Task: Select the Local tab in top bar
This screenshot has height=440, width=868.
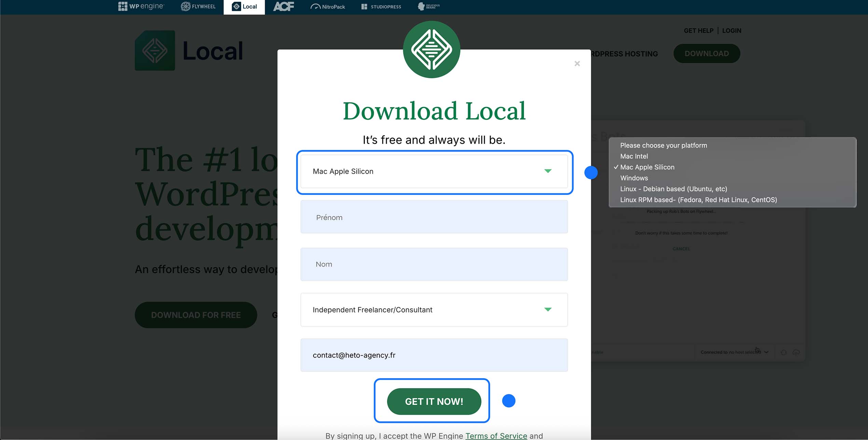Action: [244, 6]
